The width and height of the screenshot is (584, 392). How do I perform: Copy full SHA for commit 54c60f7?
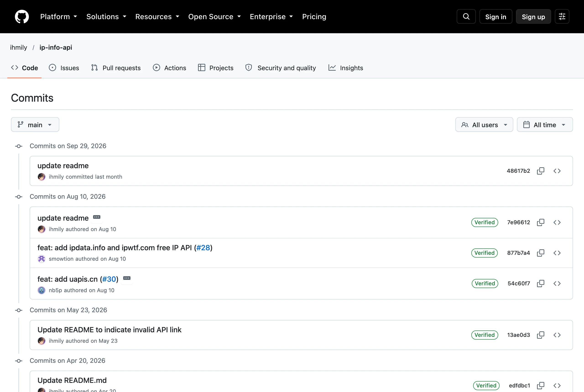[x=541, y=283]
